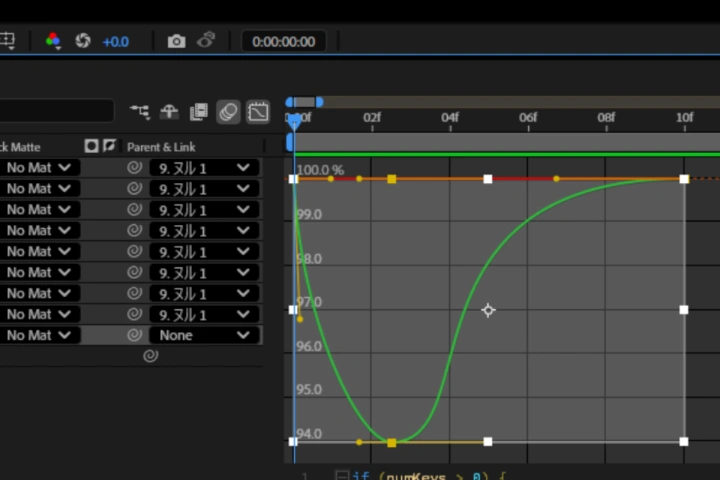Image resolution: width=720 pixels, height=480 pixels.
Task: Click the work area start handle
Action: (x=290, y=142)
